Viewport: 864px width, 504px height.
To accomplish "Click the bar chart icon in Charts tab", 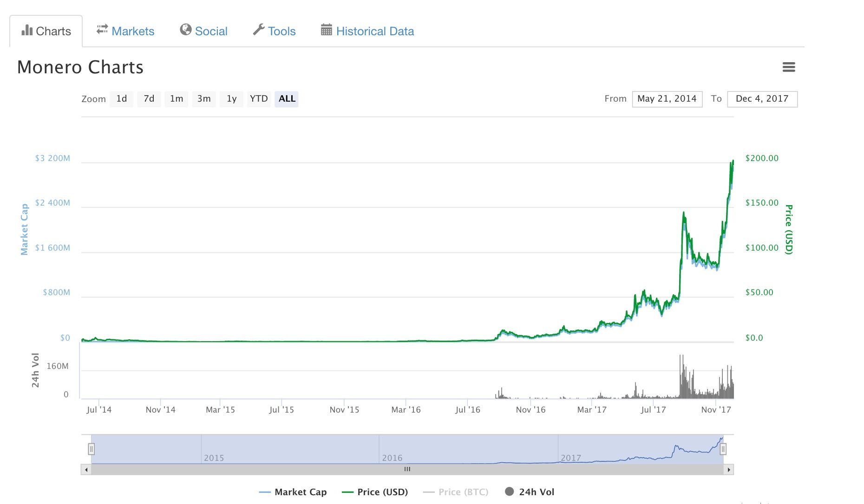I will point(27,30).
